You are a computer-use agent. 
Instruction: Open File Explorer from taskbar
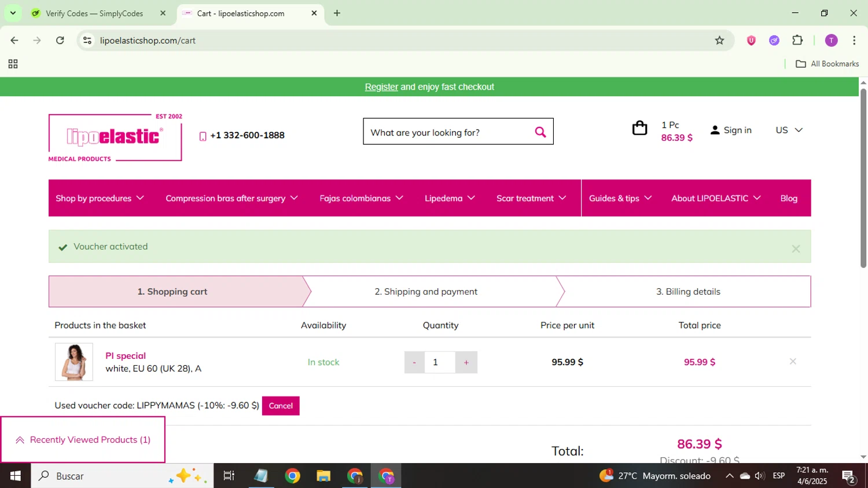323,476
